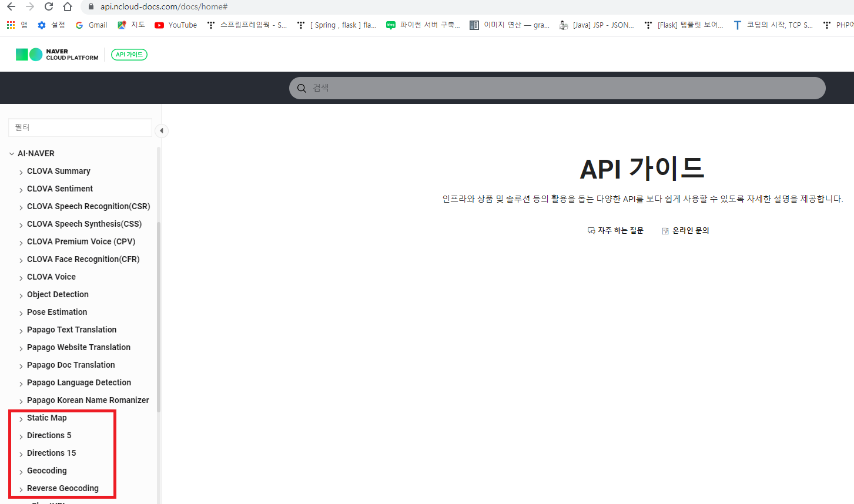
Task: Collapse the AI·NAVER section
Action: [12, 154]
